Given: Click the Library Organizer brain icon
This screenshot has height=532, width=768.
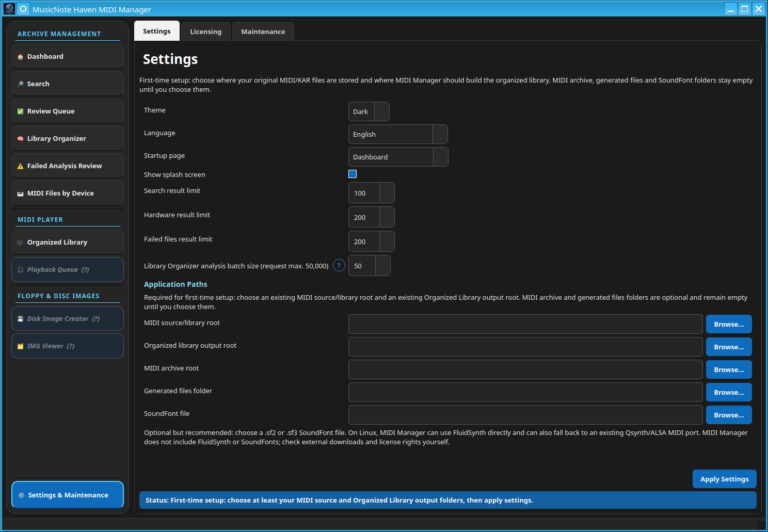Looking at the screenshot, I should [20, 139].
